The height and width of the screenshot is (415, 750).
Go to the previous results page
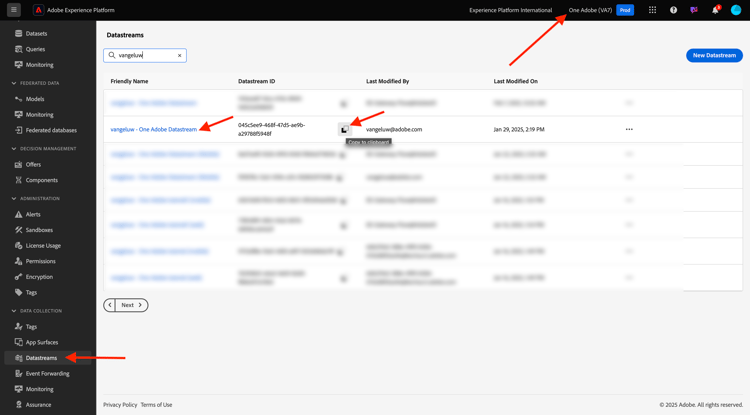[110, 305]
